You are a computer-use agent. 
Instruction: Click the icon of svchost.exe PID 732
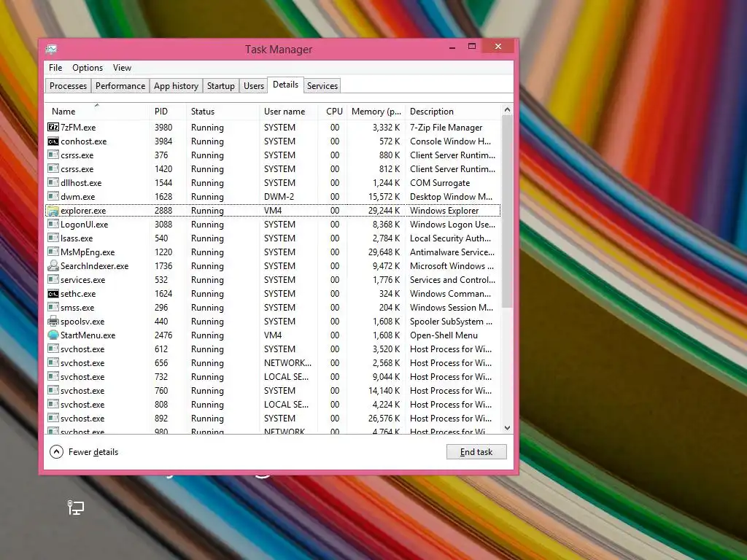click(x=53, y=376)
